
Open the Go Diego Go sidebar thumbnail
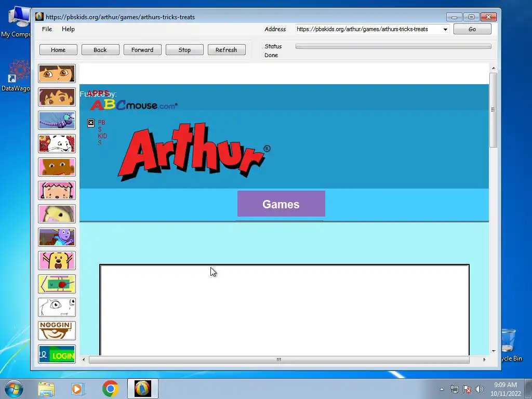[57, 97]
